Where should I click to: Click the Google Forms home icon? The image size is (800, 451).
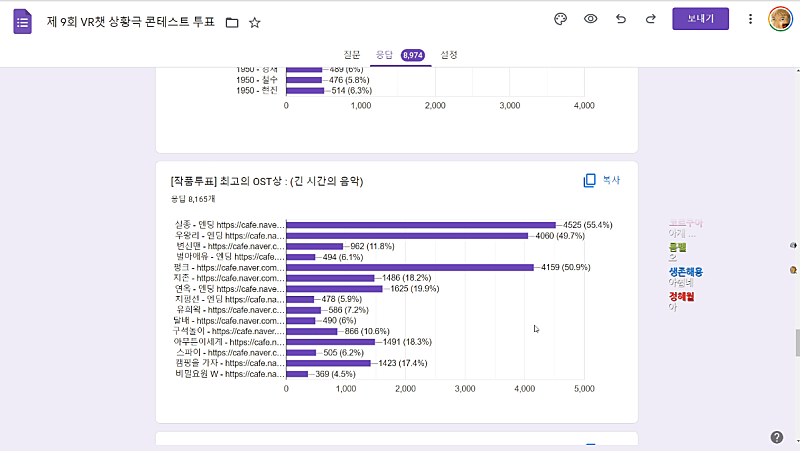pos(23,22)
